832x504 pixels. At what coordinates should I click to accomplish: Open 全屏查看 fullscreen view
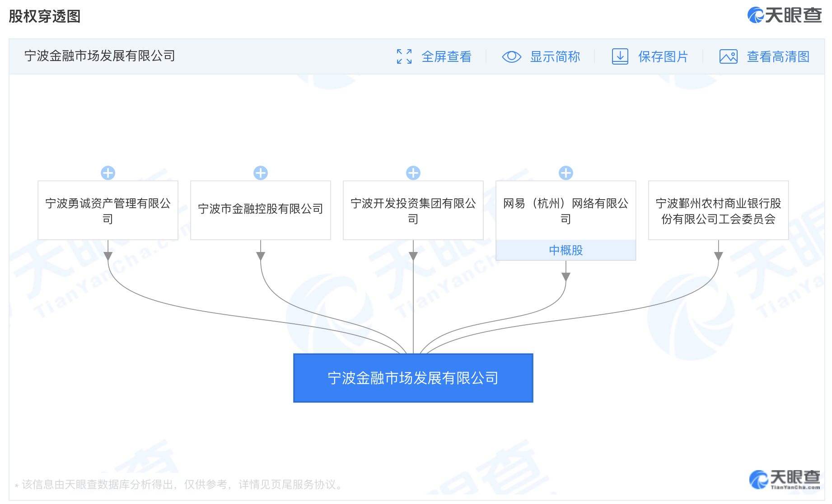[x=446, y=56]
